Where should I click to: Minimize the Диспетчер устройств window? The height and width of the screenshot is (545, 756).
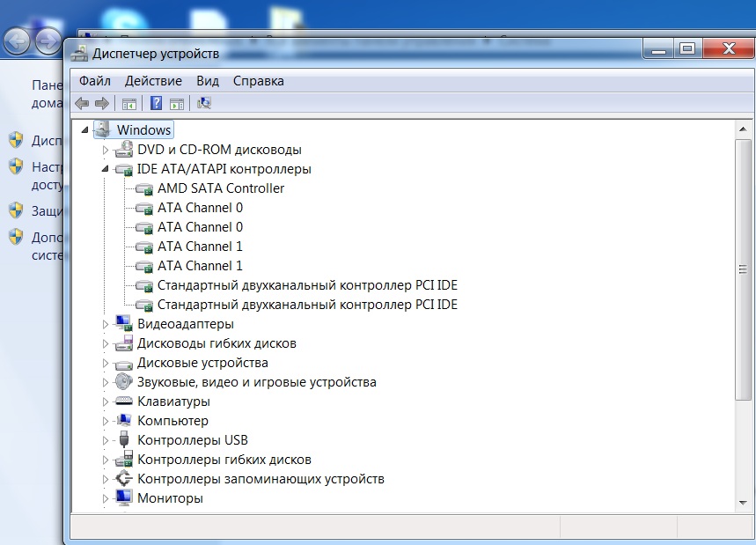pyautogui.click(x=658, y=49)
